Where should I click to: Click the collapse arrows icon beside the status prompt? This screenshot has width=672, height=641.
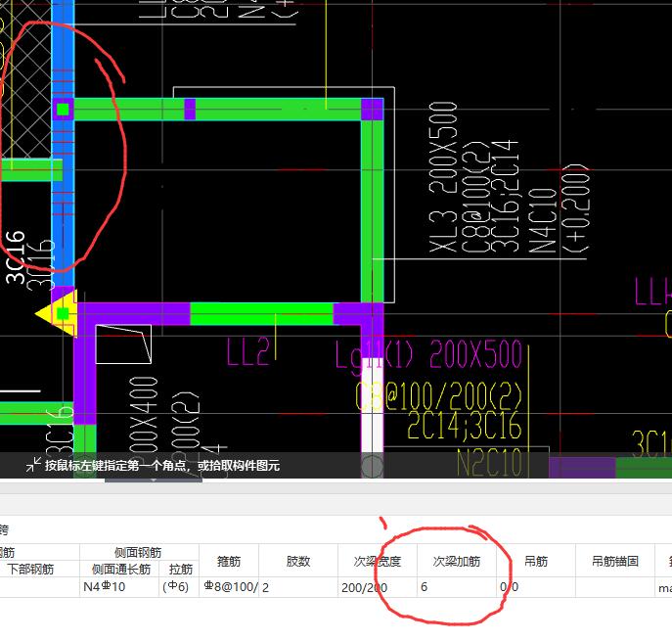click(x=33, y=465)
